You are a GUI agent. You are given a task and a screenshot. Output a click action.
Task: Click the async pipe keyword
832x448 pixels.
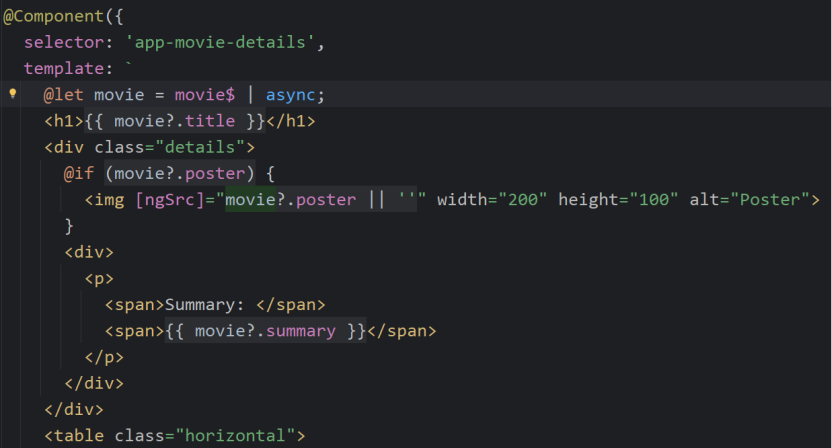pyautogui.click(x=295, y=95)
